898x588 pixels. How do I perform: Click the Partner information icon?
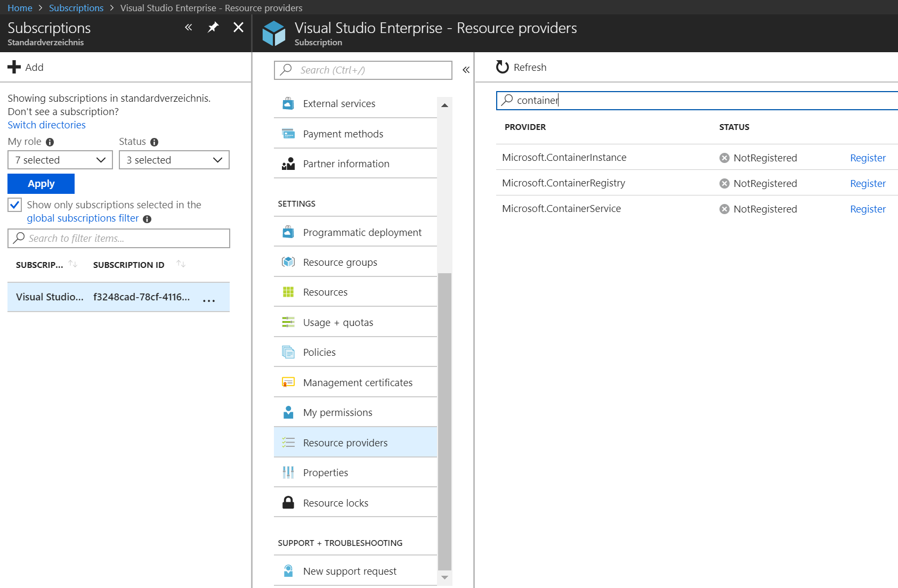point(288,164)
